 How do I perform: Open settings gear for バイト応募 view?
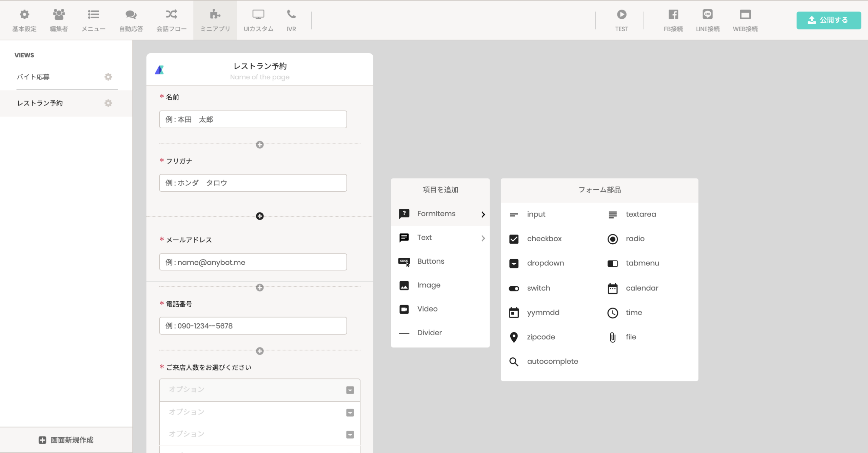coord(108,77)
